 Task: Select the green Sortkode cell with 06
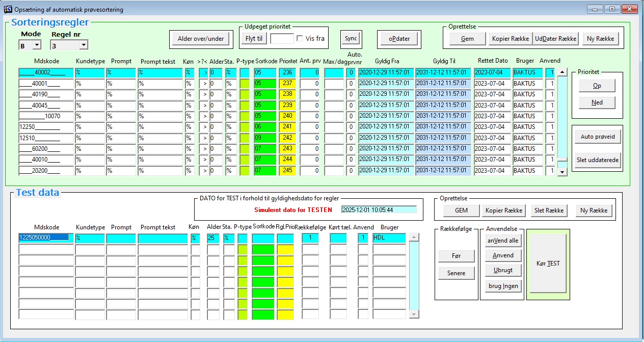(265, 127)
